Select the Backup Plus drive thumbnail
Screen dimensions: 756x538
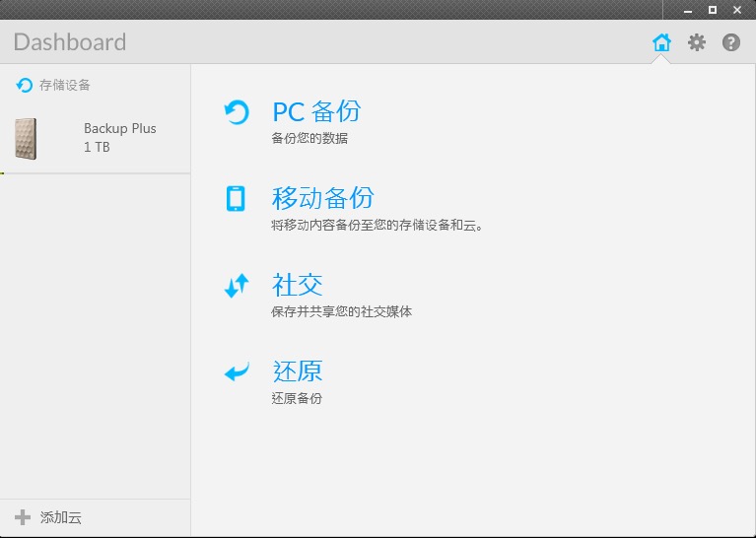coord(26,138)
